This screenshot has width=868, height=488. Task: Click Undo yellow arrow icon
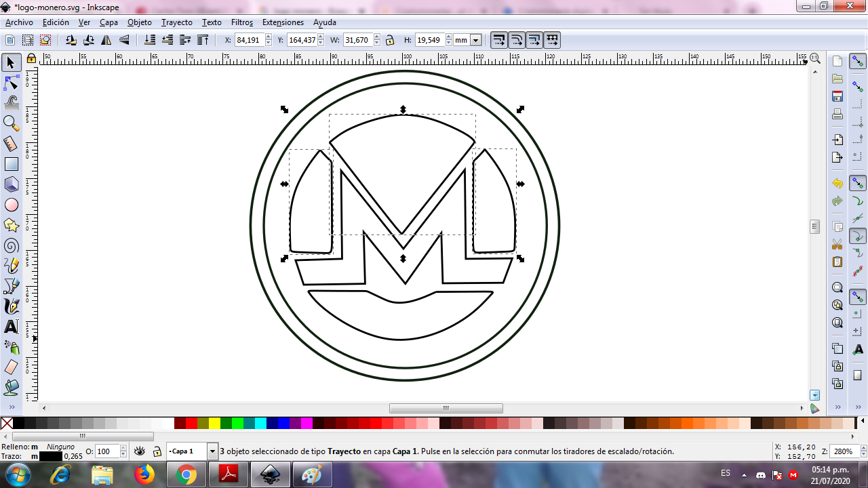tap(837, 184)
